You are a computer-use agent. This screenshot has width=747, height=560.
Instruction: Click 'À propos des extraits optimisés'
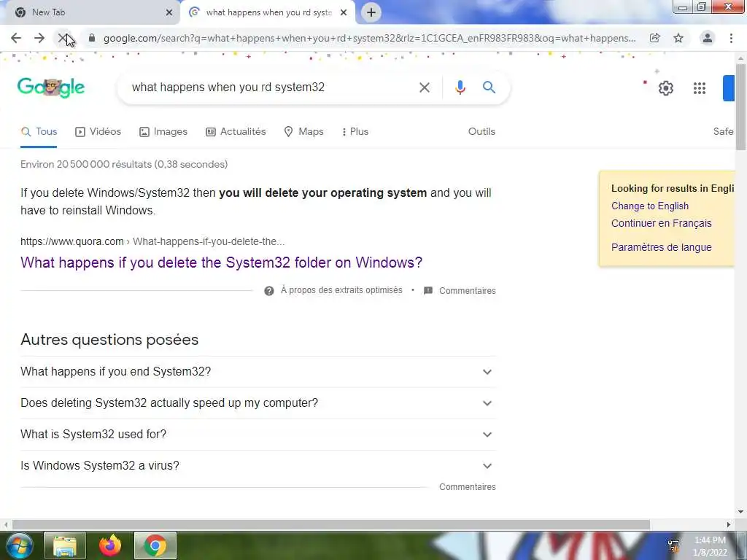pos(341,290)
